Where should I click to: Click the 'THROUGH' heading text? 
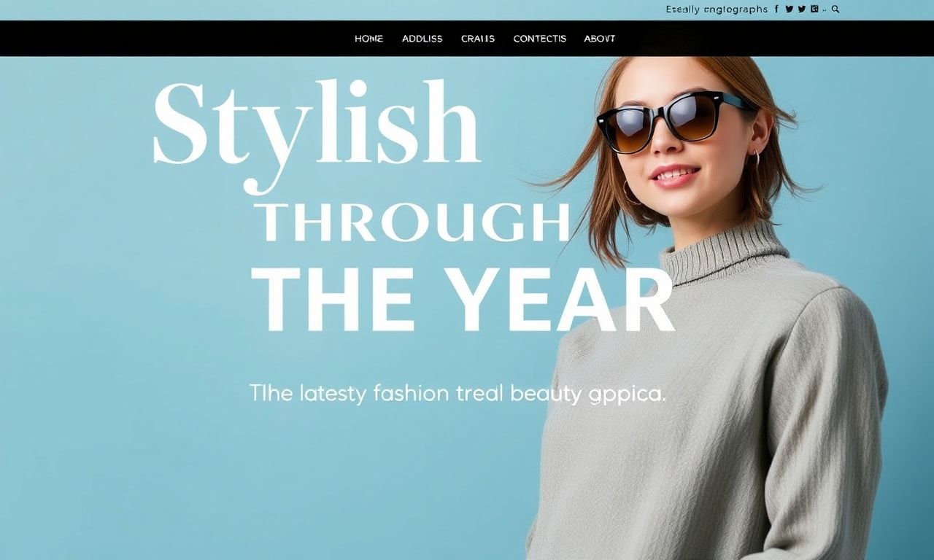(x=415, y=222)
